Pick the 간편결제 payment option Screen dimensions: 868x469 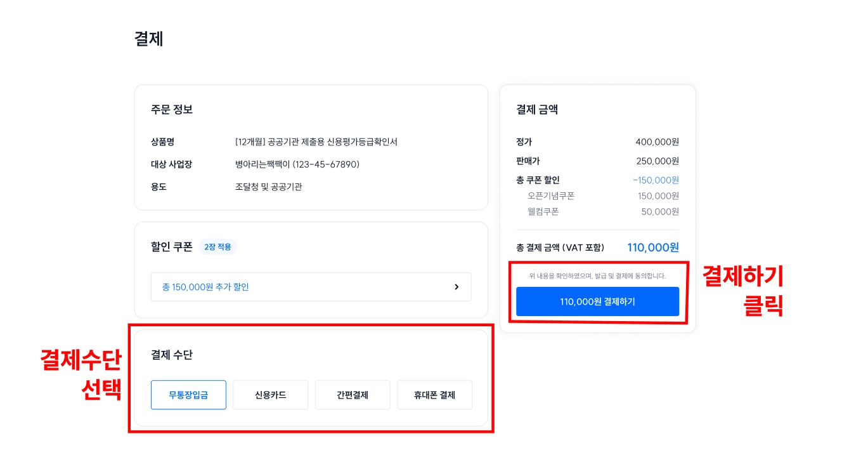pyautogui.click(x=353, y=395)
